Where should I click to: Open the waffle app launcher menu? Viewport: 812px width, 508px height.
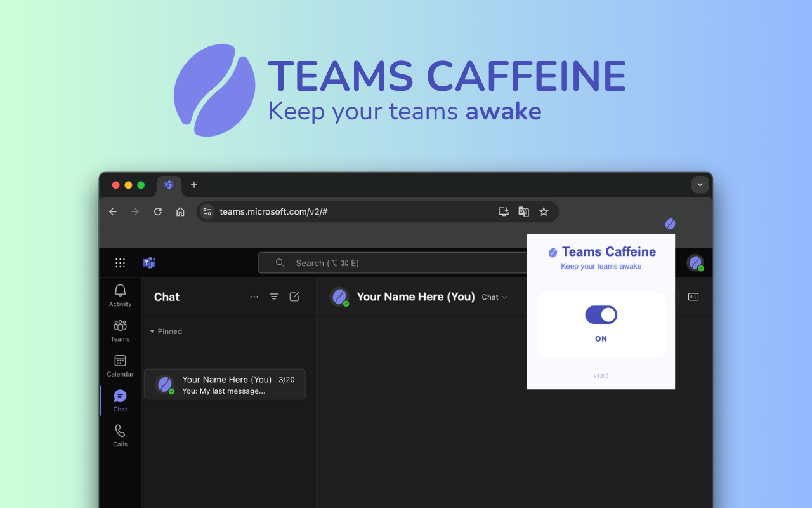pos(120,262)
